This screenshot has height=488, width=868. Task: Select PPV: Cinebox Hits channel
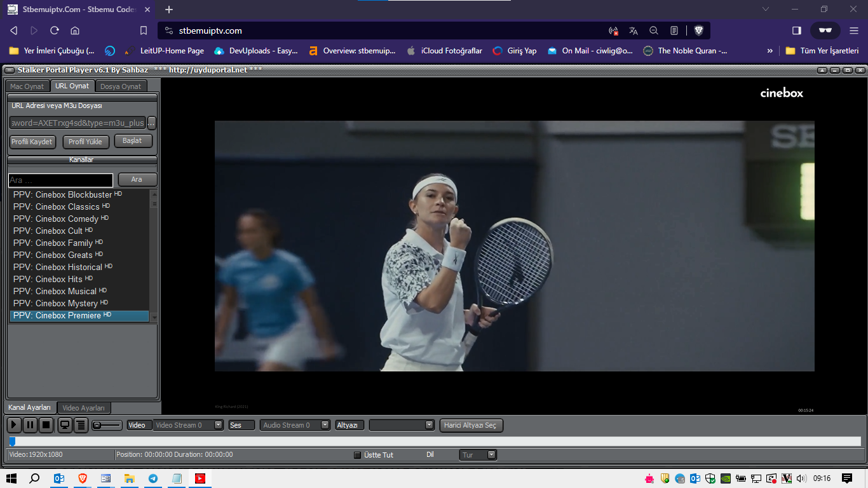click(x=79, y=279)
